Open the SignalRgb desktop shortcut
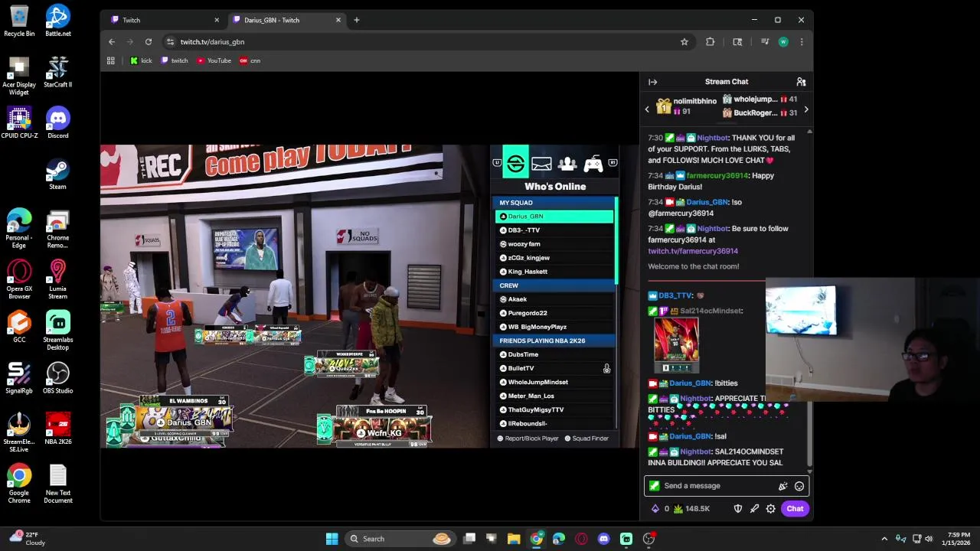Viewport: 980px width, 551px height. tap(19, 378)
